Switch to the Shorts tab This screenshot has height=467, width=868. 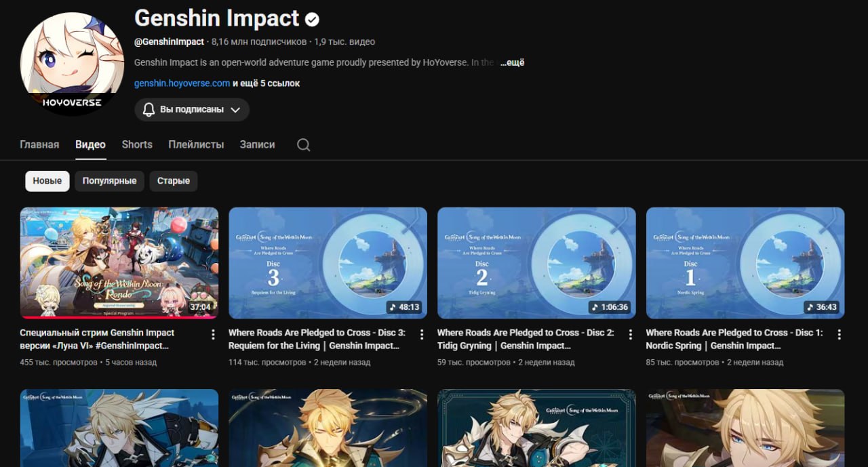pyautogui.click(x=137, y=144)
